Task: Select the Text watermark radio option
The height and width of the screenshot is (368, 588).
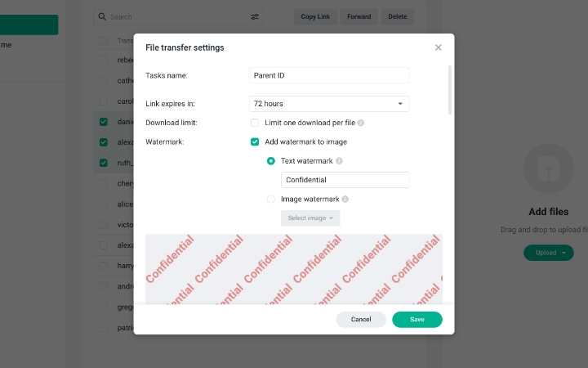Action: click(x=271, y=161)
